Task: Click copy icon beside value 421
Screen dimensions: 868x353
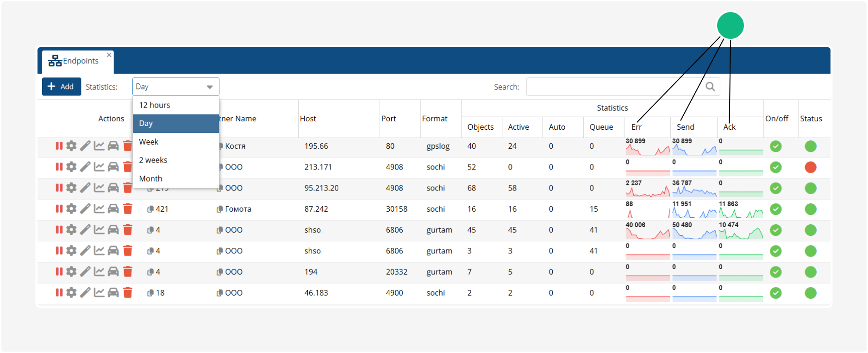Action: pyautogui.click(x=150, y=209)
